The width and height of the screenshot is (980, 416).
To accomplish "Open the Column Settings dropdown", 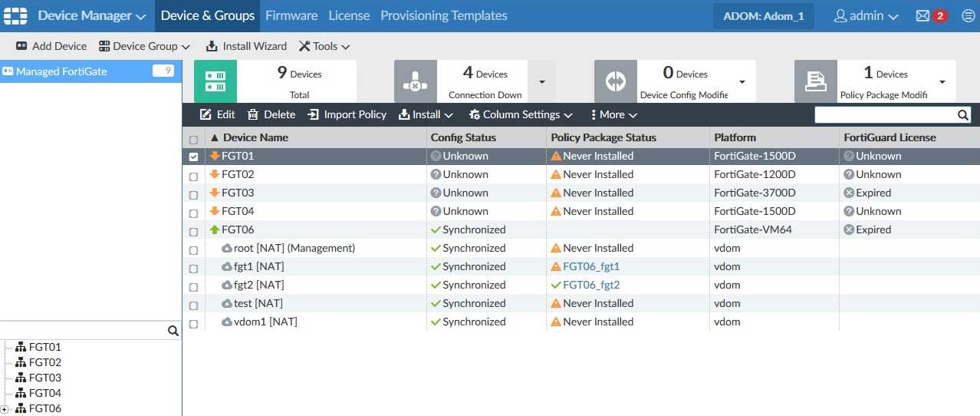I will tap(520, 114).
